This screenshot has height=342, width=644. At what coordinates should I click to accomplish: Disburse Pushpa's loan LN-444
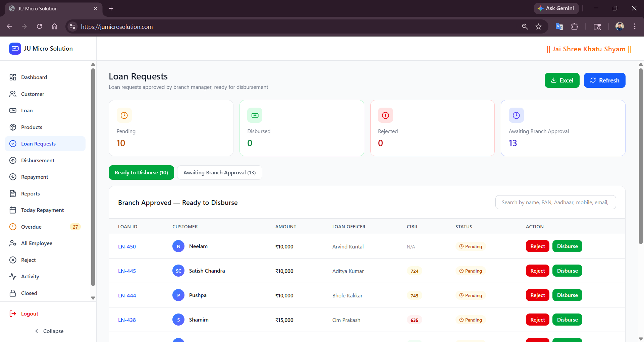567,295
